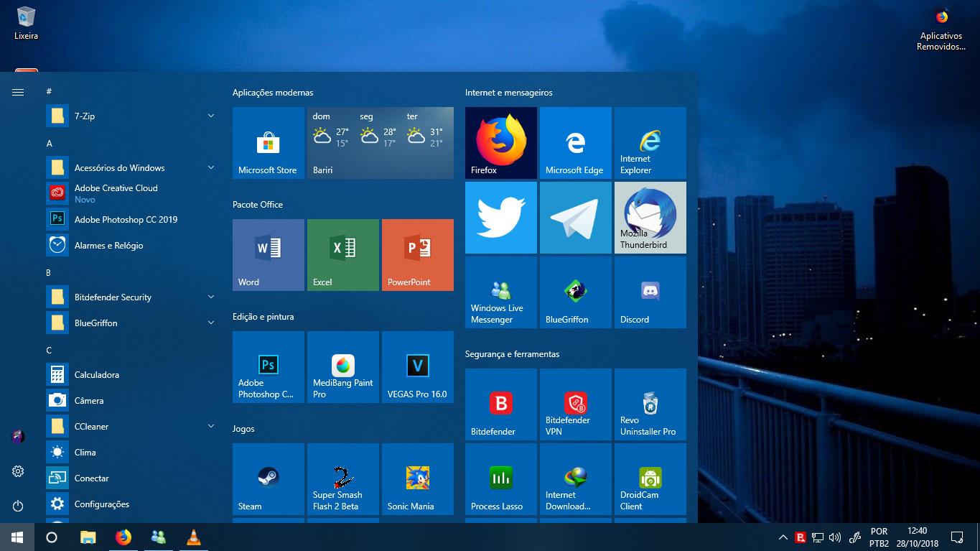
Task: Open the Adobe Photoshop tile
Action: (x=269, y=367)
